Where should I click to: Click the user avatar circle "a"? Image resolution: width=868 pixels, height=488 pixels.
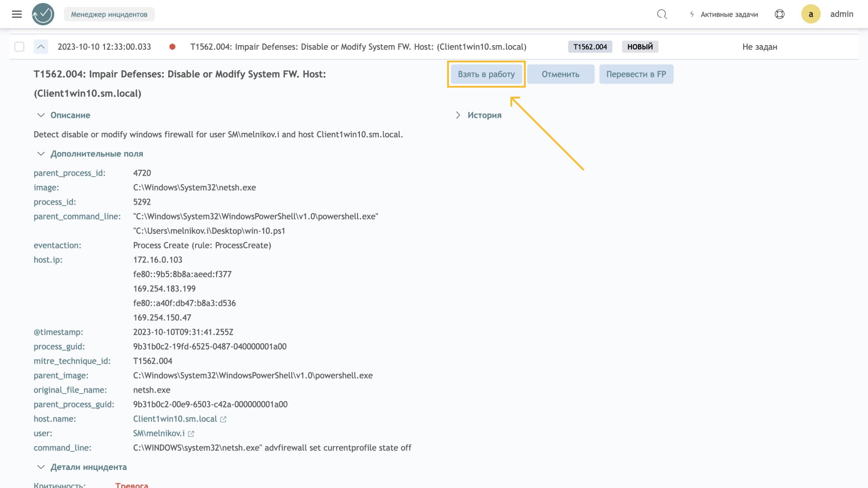pyautogui.click(x=811, y=14)
